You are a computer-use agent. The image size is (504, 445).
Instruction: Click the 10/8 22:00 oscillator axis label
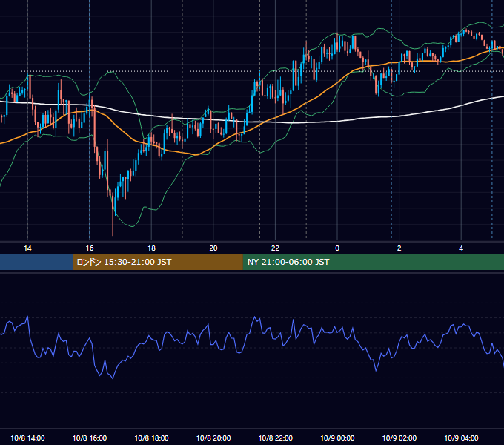click(276, 438)
